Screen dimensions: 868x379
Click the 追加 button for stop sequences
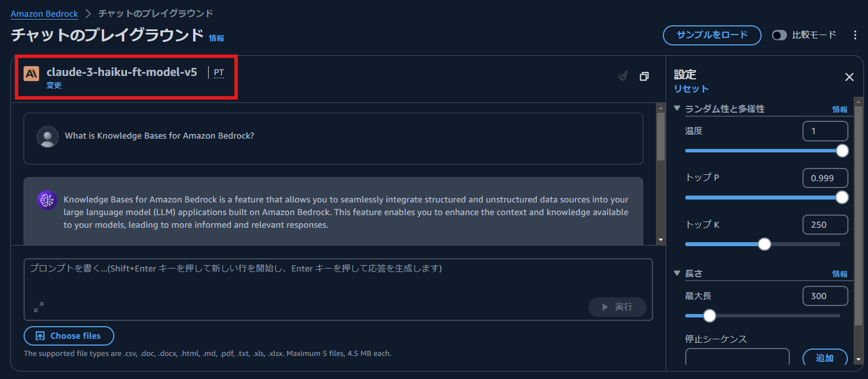tap(825, 357)
